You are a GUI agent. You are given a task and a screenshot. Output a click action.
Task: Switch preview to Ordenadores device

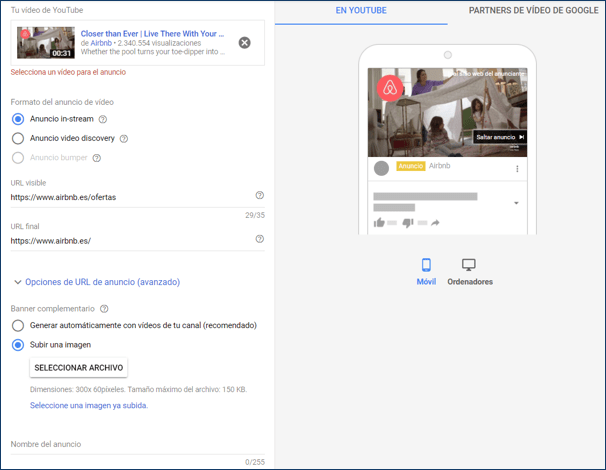tap(470, 272)
